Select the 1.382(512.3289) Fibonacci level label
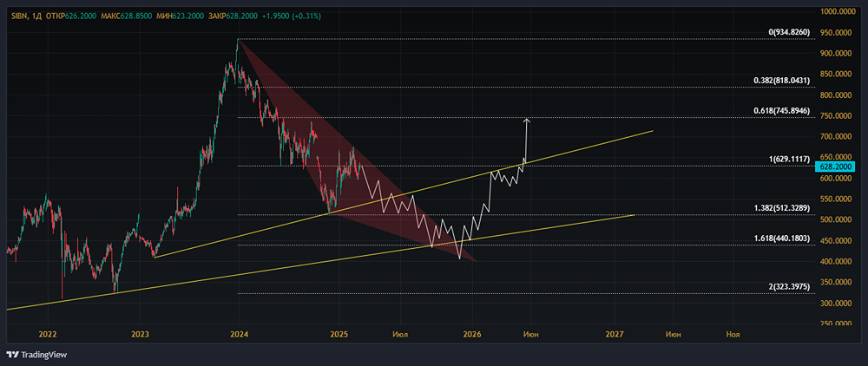Image resolution: width=868 pixels, height=366 pixels. [782, 208]
